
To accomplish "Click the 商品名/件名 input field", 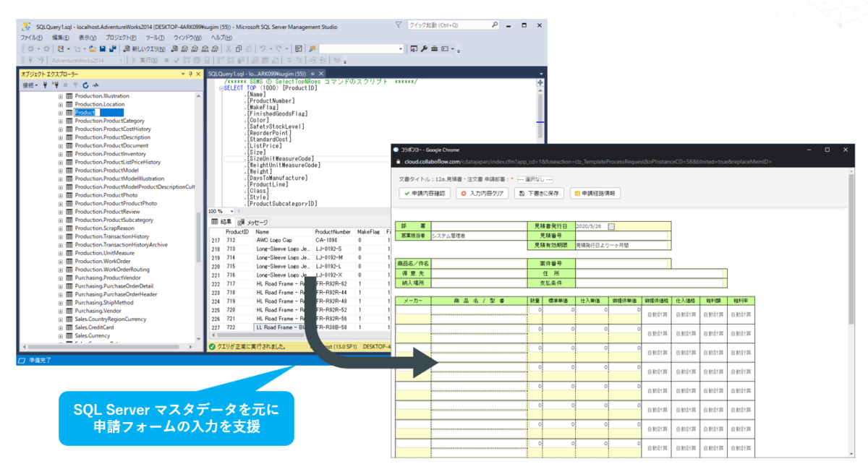I will pos(480,263).
